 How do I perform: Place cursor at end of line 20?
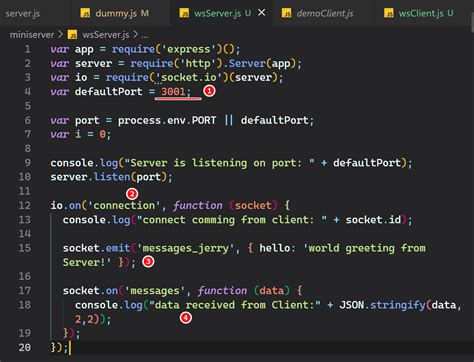[69, 347]
